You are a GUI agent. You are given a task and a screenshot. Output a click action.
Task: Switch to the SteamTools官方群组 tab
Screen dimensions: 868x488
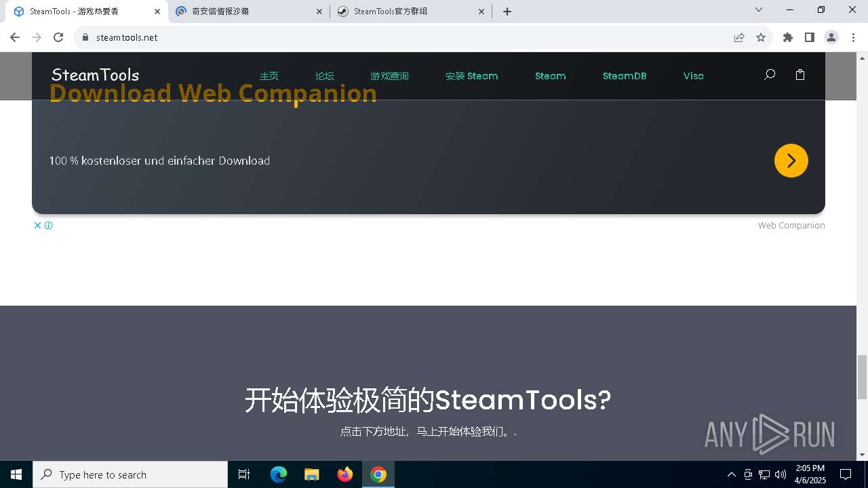tap(411, 12)
